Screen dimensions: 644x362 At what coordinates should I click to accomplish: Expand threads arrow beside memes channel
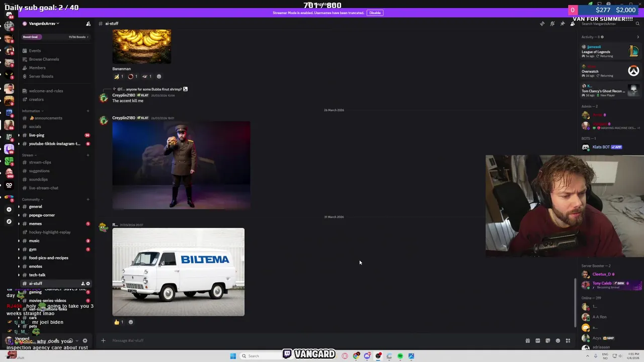[x=19, y=224]
